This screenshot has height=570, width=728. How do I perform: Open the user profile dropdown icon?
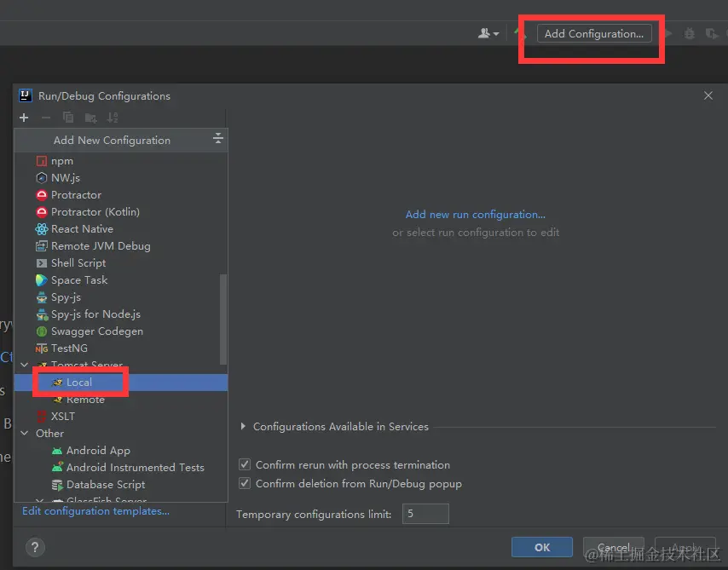point(488,33)
